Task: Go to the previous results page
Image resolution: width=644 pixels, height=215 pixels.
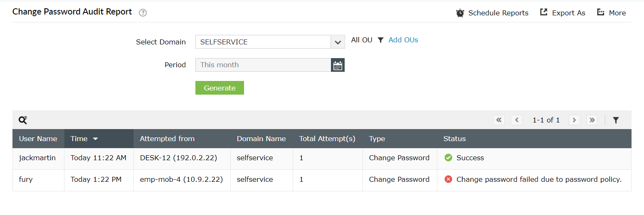Action: click(x=516, y=120)
